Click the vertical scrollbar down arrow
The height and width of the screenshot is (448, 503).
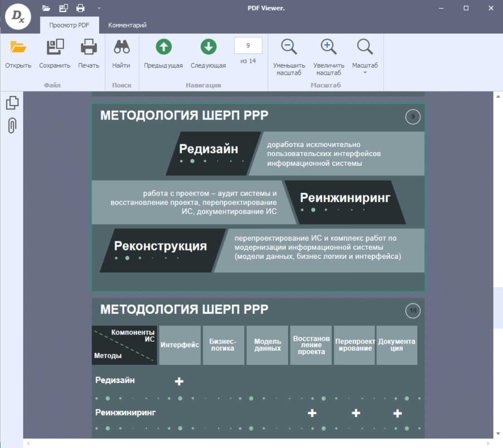click(x=498, y=433)
